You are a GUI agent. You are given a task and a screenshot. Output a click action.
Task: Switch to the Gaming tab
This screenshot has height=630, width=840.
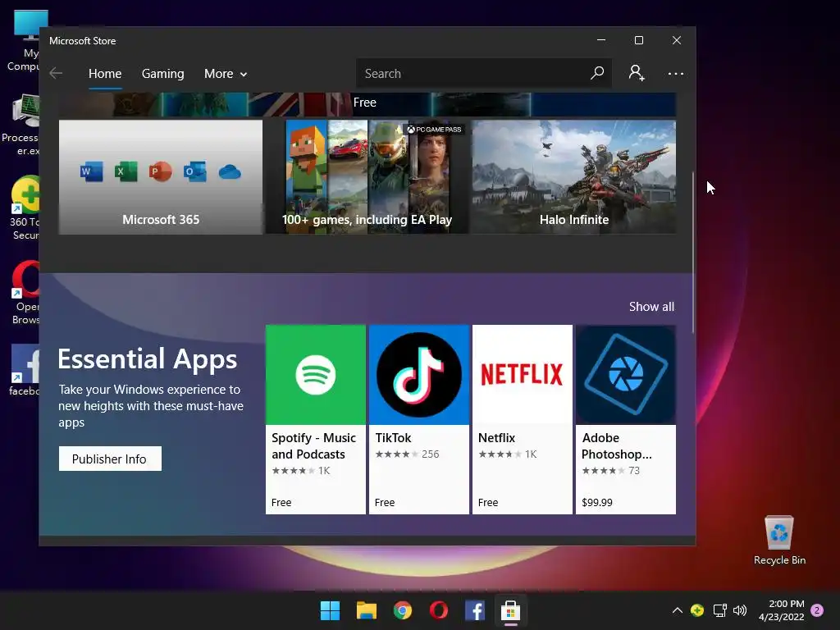tap(163, 73)
